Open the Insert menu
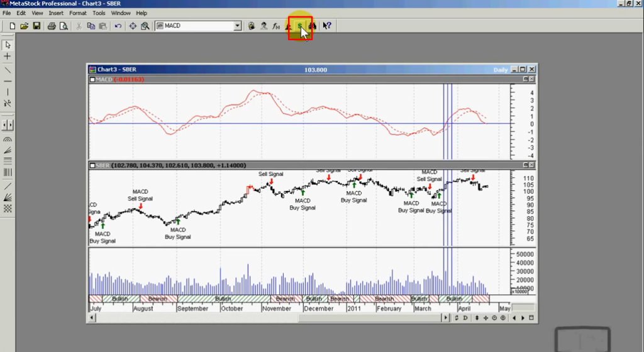644x352 pixels. [56, 13]
